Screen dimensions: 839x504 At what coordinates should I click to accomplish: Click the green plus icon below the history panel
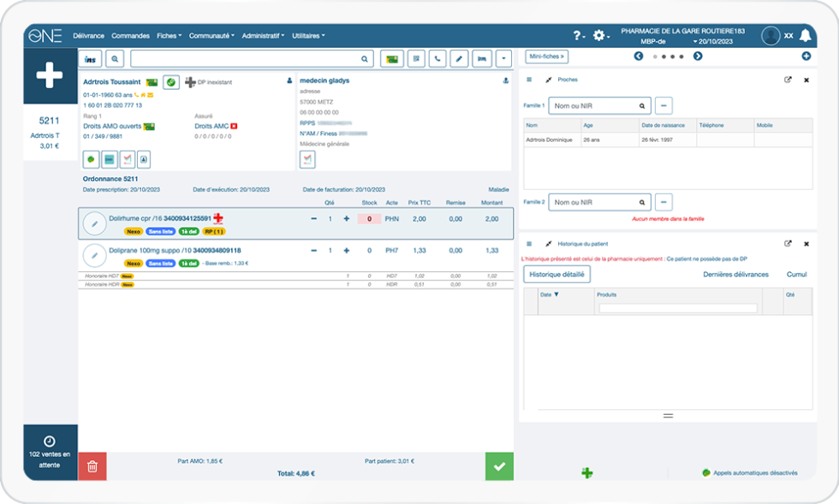587,471
